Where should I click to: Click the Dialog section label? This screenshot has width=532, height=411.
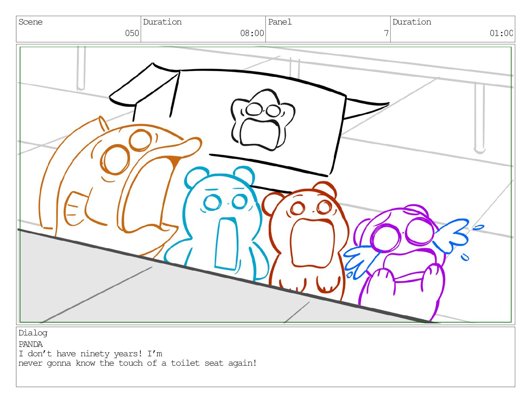coord(33,333)
